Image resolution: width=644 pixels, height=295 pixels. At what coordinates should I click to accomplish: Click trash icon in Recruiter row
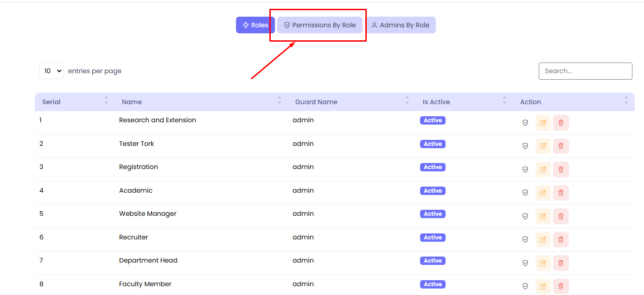coord(561,239)
